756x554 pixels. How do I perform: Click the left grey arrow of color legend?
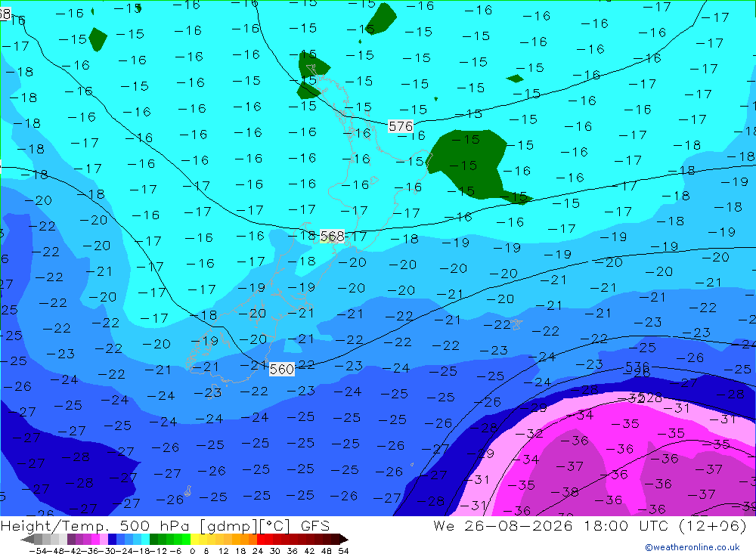pos(28,539)
